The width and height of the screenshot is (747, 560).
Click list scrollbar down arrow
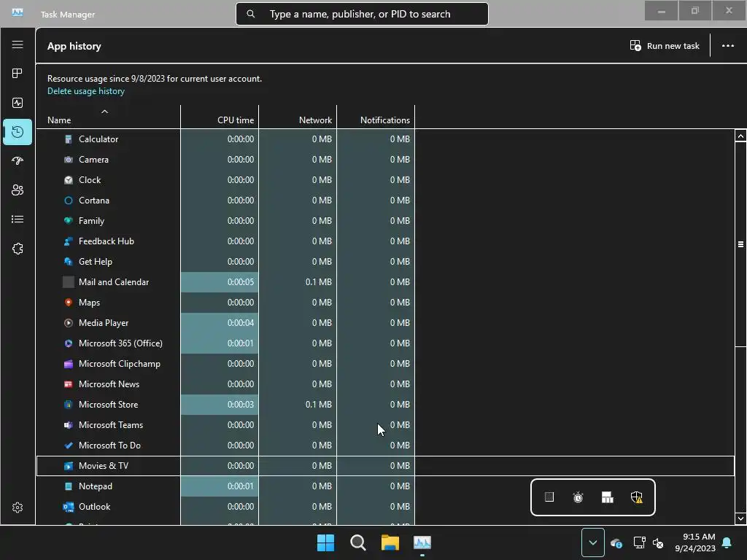click(x=740, y=518)
